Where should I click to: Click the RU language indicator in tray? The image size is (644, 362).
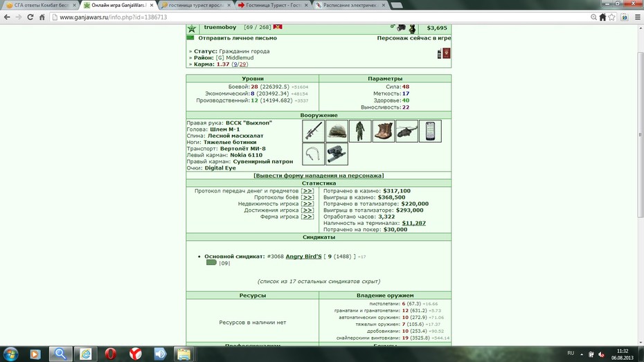[571, 354]
